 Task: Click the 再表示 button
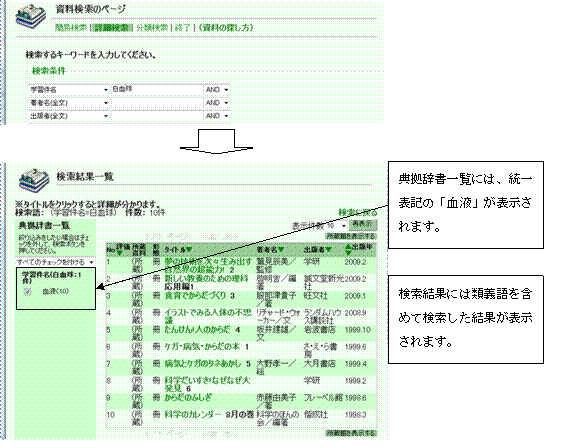[363, 225]
